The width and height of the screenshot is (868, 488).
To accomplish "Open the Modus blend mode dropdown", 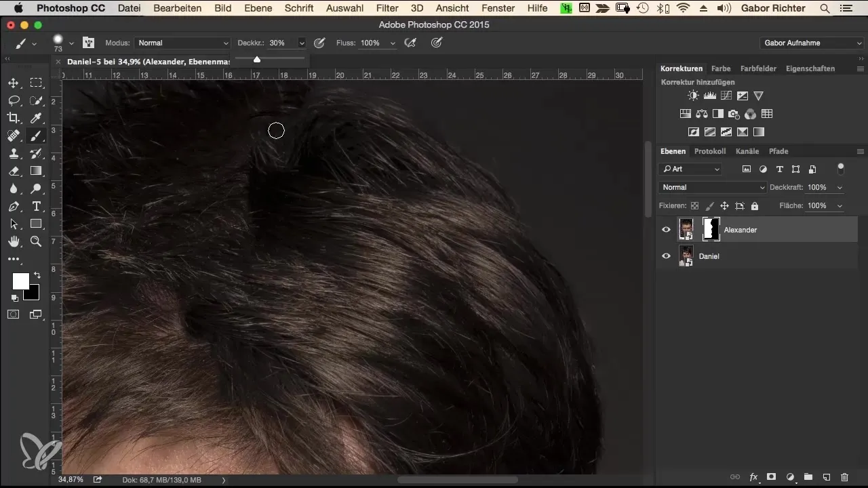I will coord(183,43).
